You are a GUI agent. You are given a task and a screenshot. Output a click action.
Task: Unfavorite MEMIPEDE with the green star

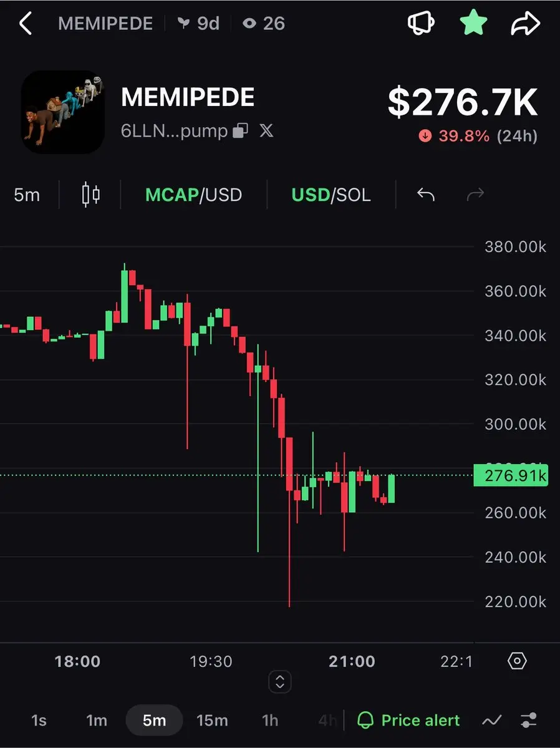pos(474,23)
